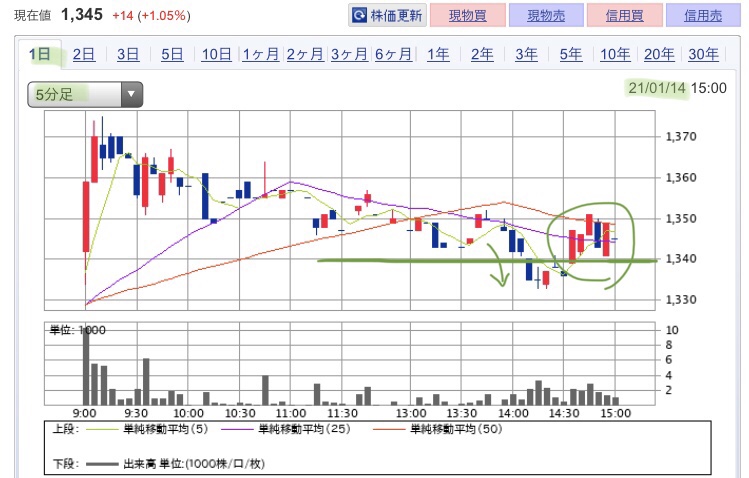Open the 5分足 candle interval dropdown
The height and width of the screenshot is (478, 749).
point(85,94)
